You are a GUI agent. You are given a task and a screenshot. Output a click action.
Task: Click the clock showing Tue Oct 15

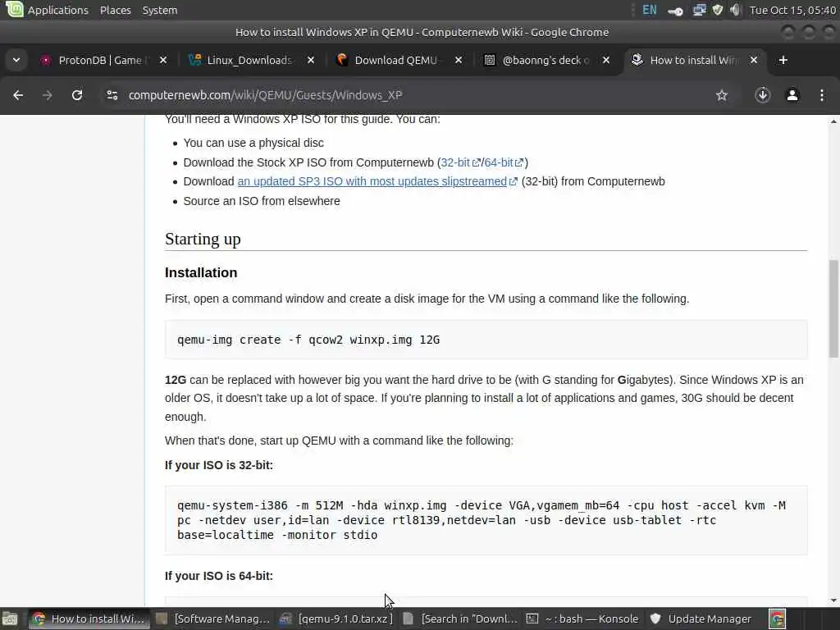click(792, 10)
